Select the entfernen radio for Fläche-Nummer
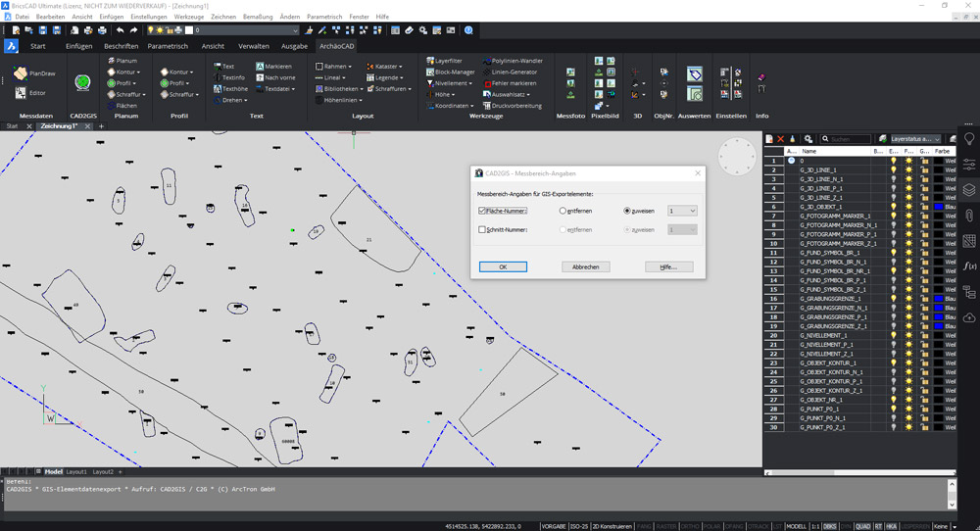Screen dimensions: 980x531 coord(563,211)
